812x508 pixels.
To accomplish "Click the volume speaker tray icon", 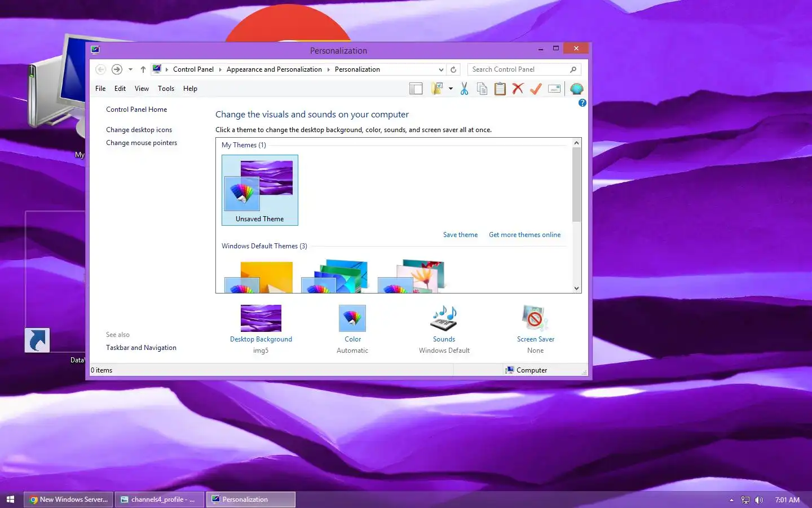I will [x=759, y=500].
